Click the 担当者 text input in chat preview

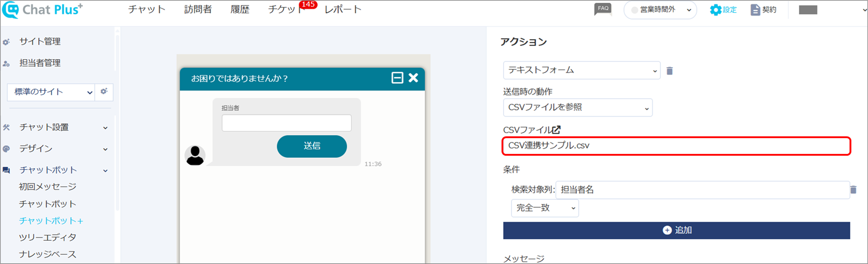287,123
